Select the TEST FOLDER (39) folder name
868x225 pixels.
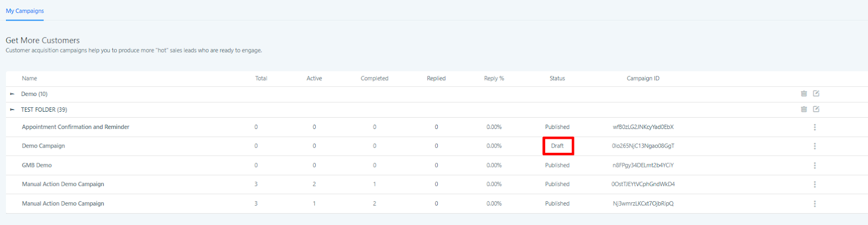click(44, 110)
